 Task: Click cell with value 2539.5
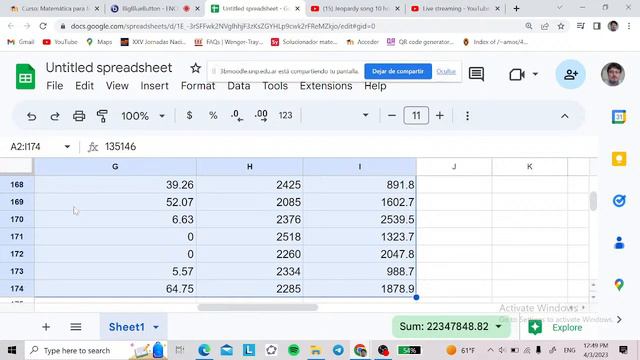360,220
